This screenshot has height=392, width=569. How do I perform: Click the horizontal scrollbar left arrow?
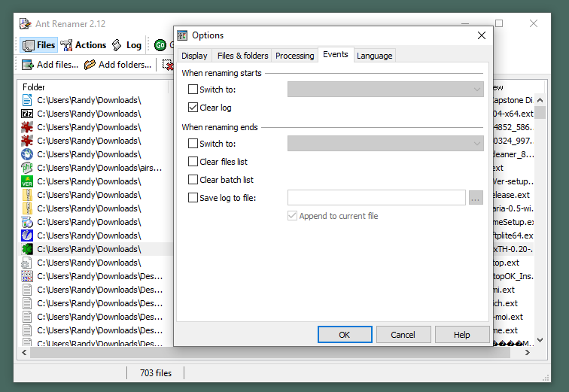coord(24,352)
